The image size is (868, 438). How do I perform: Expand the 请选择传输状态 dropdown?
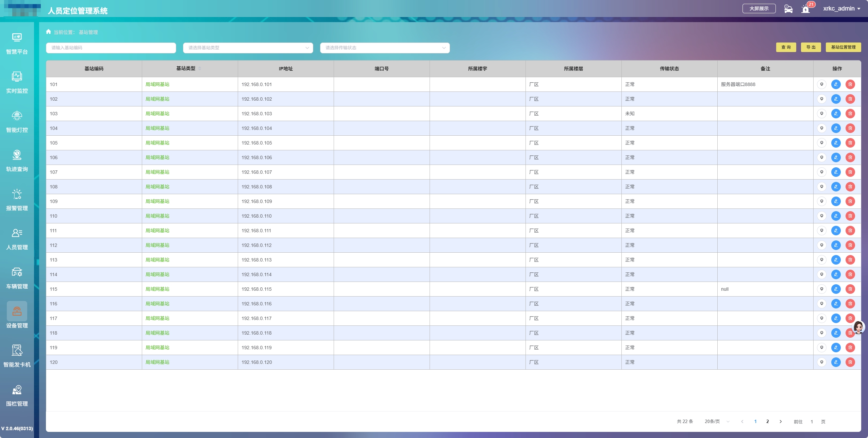pos(385,48)
